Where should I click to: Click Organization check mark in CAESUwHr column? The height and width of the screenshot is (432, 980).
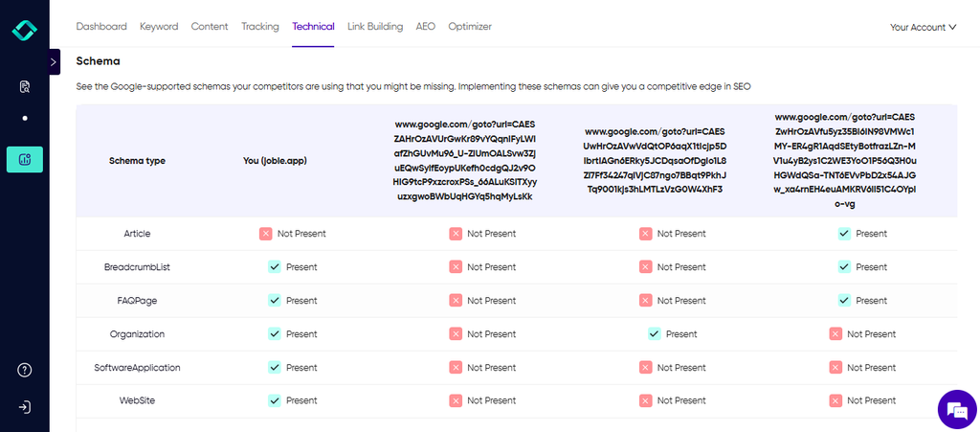[655, 334]
